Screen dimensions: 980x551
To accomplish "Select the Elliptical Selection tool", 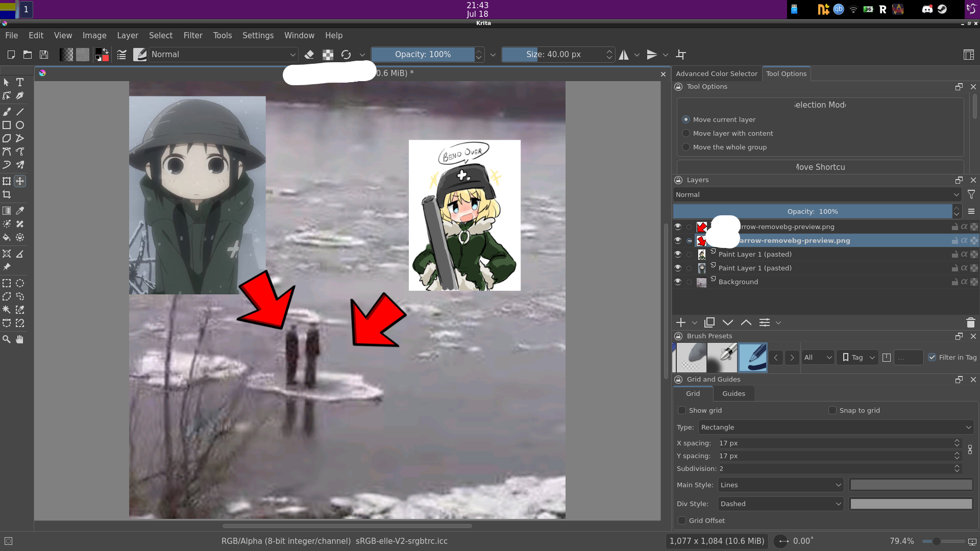I will (x=20, y=283).
